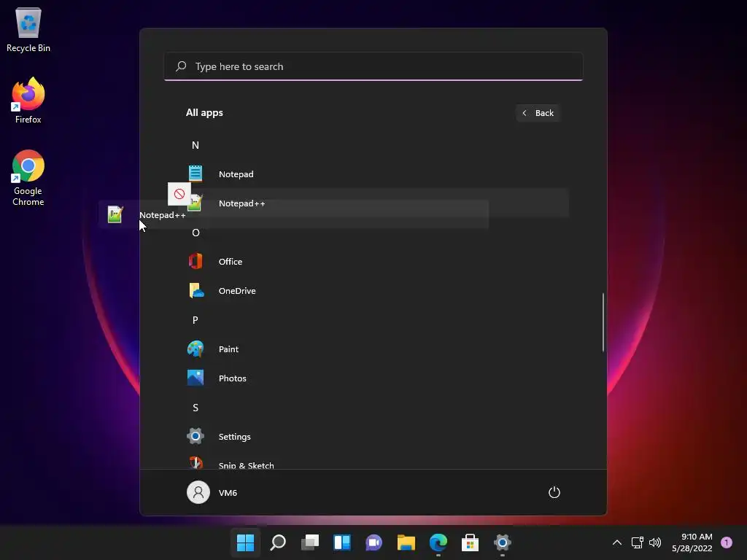This screenshot has height=560, width=747.
Task: Select the Firefox desktop shortcut
Action: tap(28, 101)
